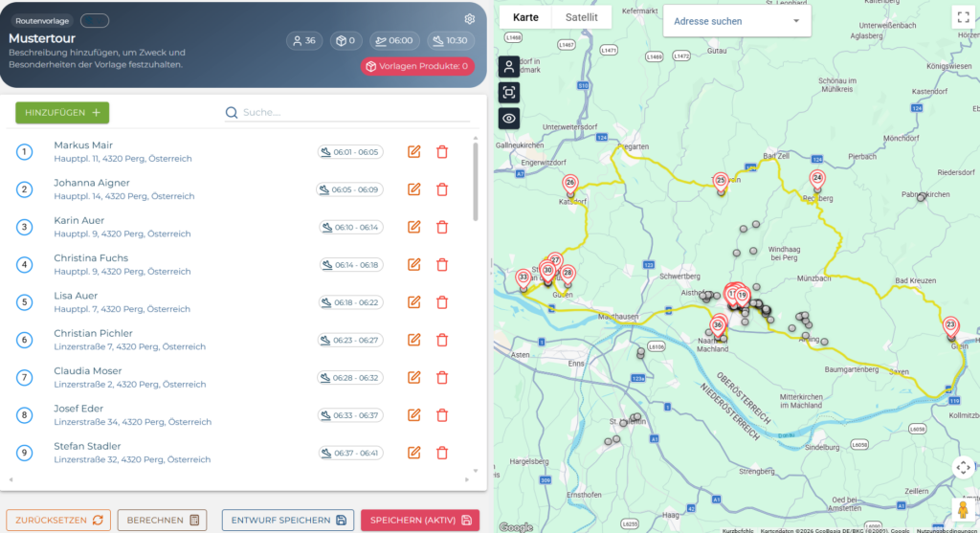Click the 06:00 start time badge
980x533 pixels.
tap(393, 40)
